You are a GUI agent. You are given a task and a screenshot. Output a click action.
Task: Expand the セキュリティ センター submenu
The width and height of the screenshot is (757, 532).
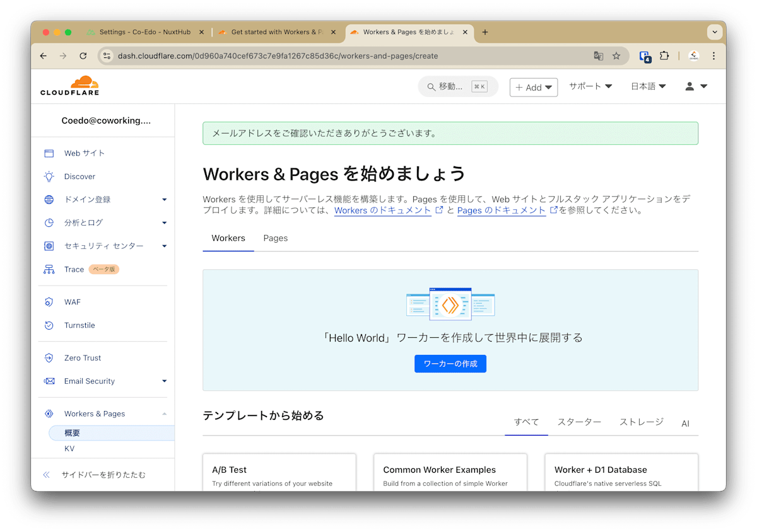coord(164,246)
